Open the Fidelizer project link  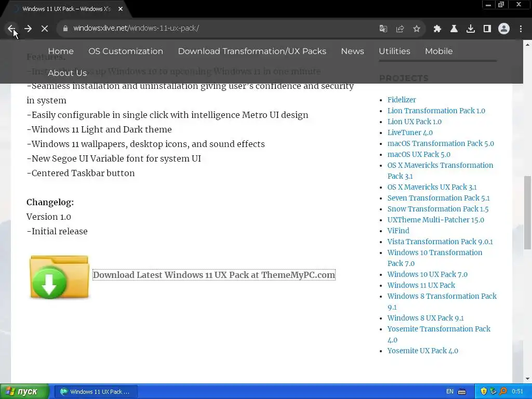[402, 100]
